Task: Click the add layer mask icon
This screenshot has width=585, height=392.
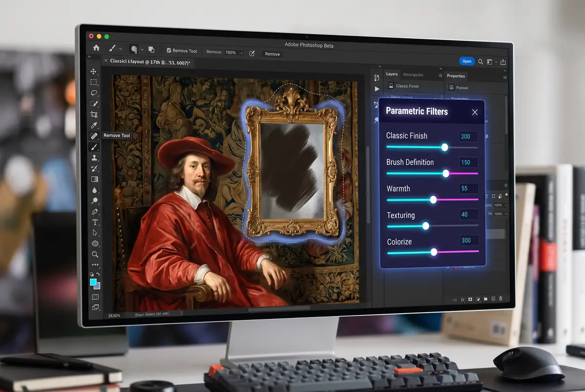Action: (x=470, y=299)
